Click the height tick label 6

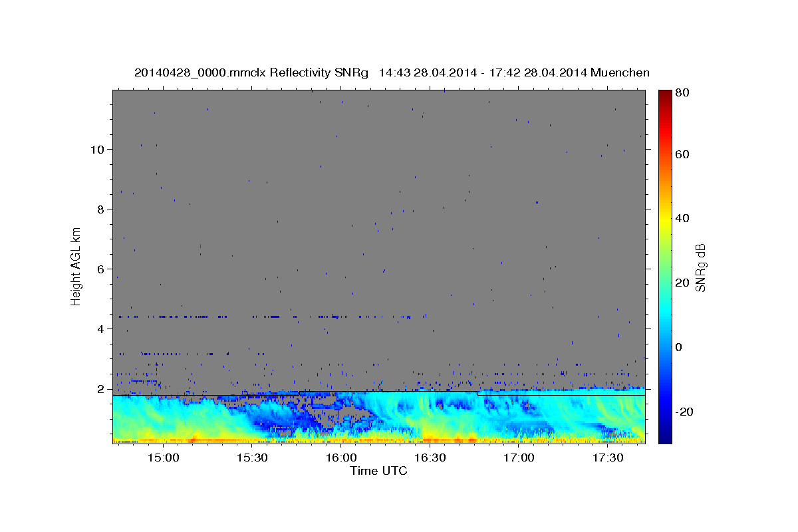pos(101,269)
